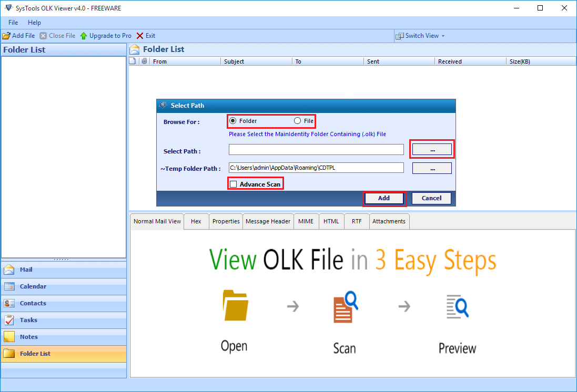Click the dotted splitter handle above Mail
The width and height of the screenshot is (577, 392).
tap(61, 260)
